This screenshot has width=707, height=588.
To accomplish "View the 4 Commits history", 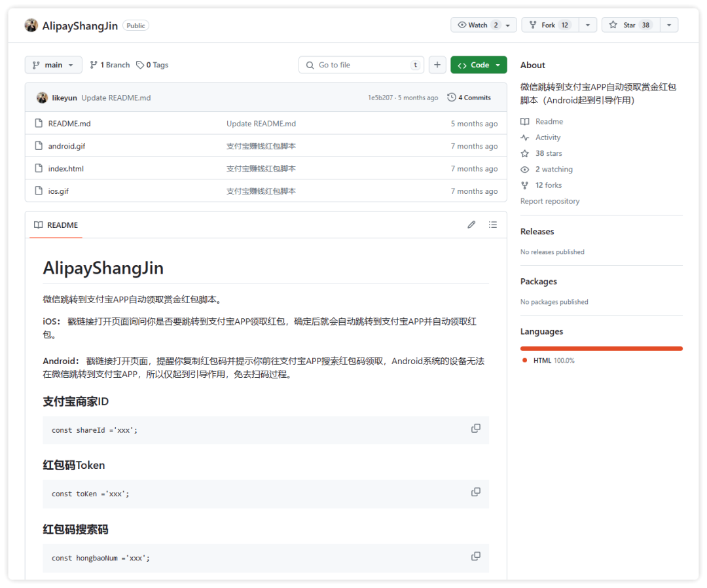I will 469,98.
